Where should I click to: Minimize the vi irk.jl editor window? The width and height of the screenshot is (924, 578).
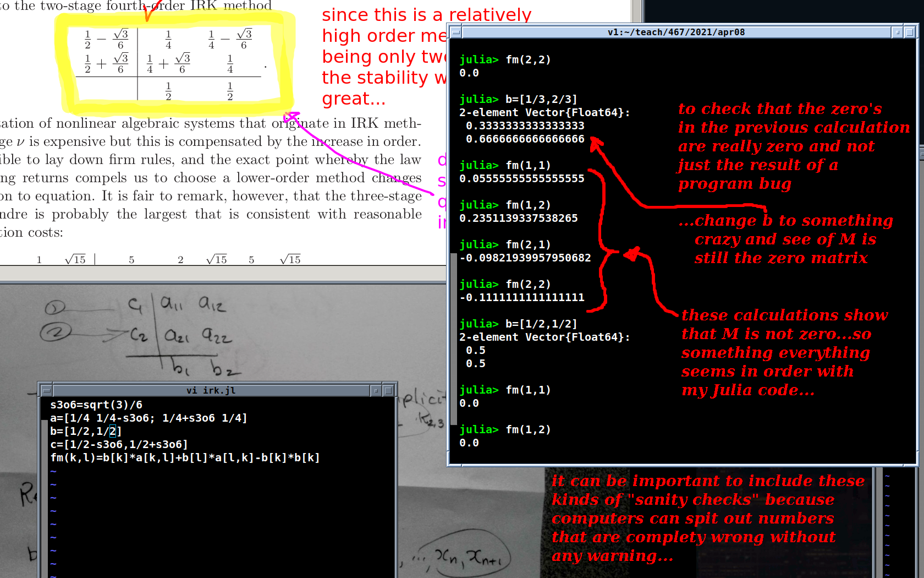click(x=376, y=391)
